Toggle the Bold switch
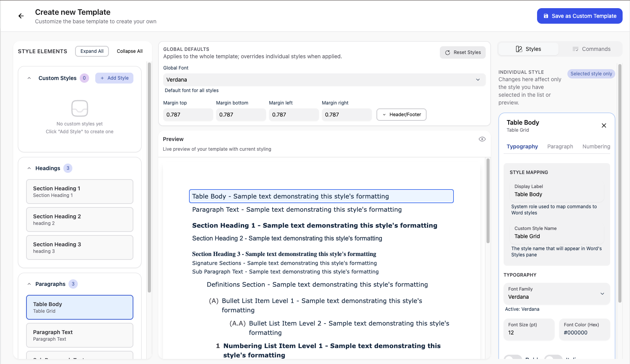The image size is (630, 364). (513, 358)
